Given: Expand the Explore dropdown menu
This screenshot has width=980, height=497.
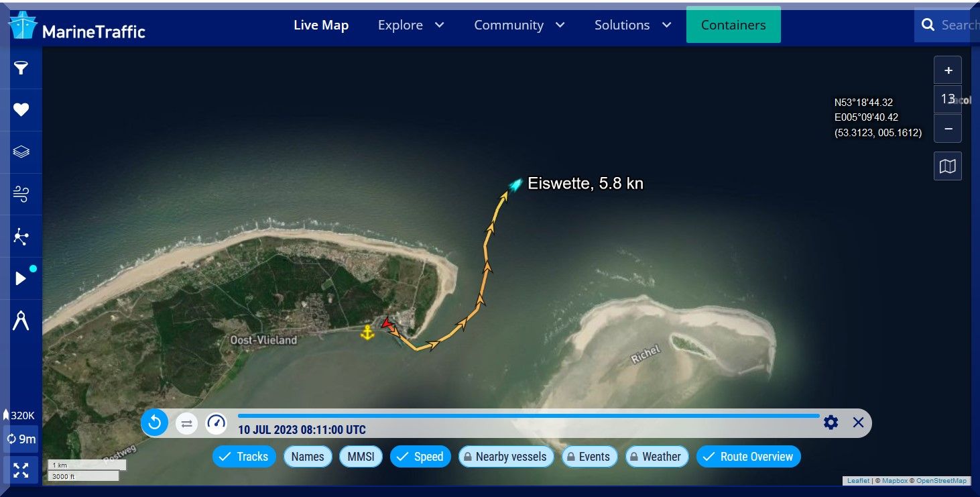Looking at the screenshot, I should [x=411, y=25].
